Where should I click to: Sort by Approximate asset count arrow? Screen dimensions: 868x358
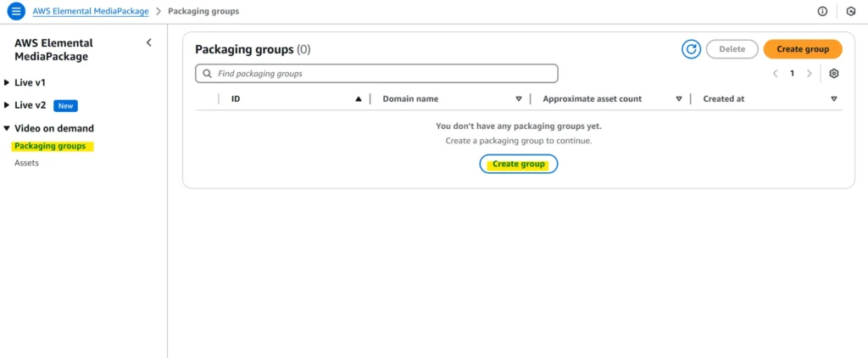(679, 99)
